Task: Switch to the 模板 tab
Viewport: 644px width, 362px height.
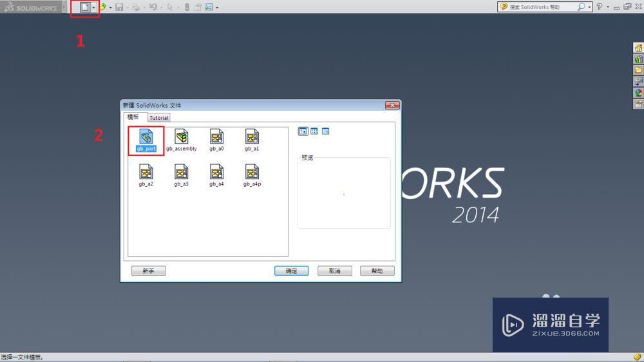Action: click(133, 117)
